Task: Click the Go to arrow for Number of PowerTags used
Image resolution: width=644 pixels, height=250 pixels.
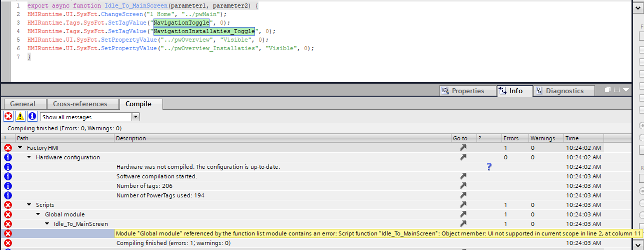Action: pyautogui.click(x=463, y=195)
